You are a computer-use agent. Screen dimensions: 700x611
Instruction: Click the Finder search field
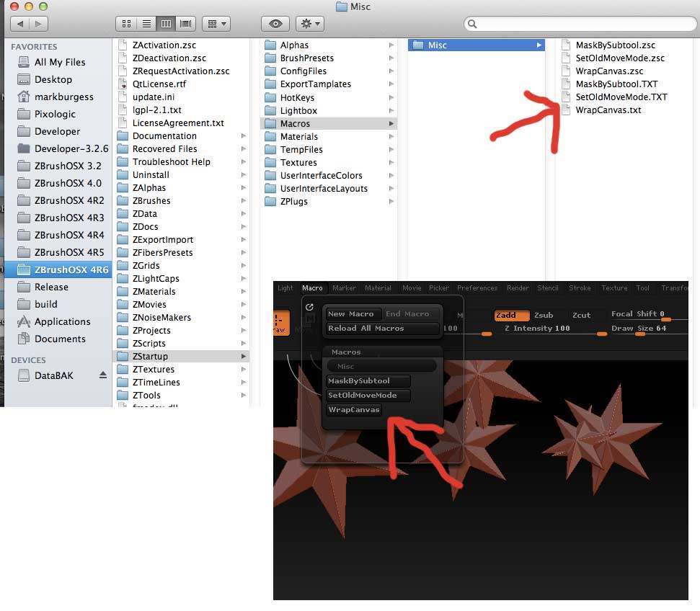(x=580, y=24)
